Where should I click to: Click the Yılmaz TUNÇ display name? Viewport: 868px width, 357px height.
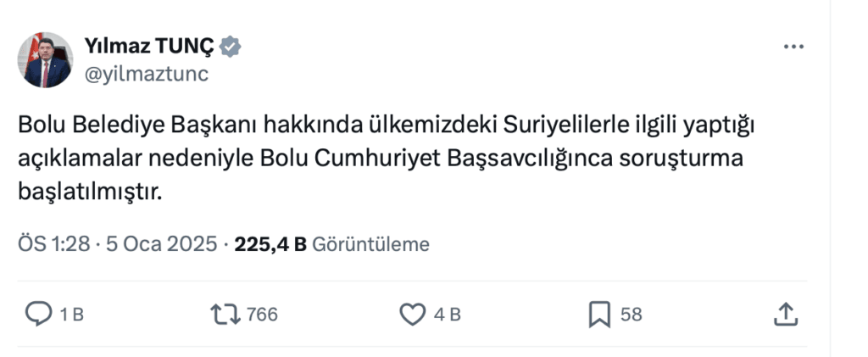[x=149, y=47]
